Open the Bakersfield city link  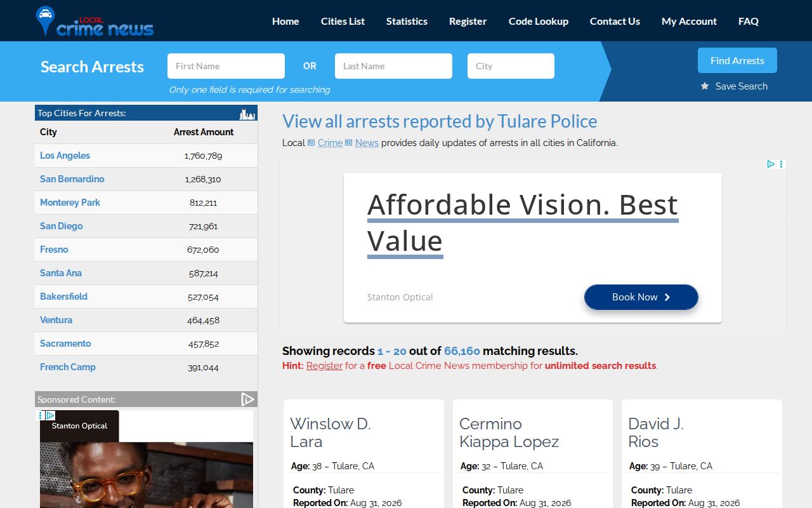pyautogui.click(x=63, y=297)
